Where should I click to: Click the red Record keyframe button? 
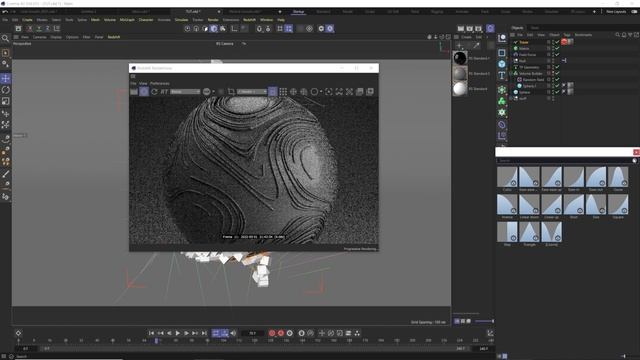coord(272,333)
